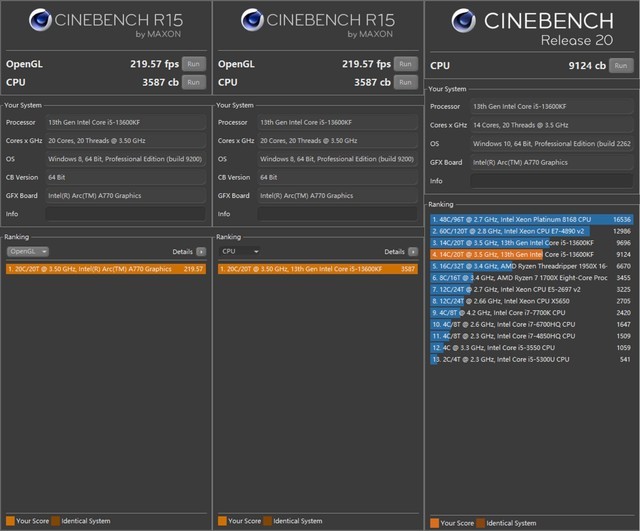This screenshot has width=640, height=531.
Task: Click the Identical System swatch in the middle window
Action: tap(268, 521)
